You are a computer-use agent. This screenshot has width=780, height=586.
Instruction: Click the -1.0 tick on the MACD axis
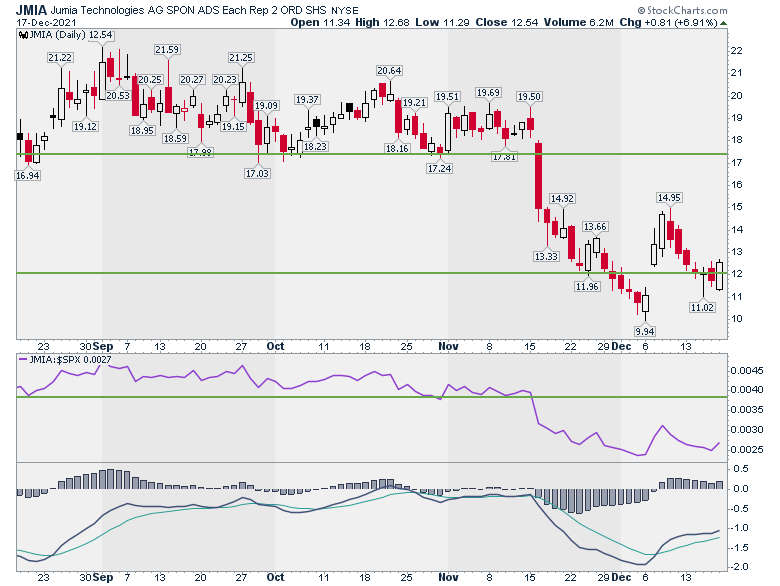pos(741,528)
